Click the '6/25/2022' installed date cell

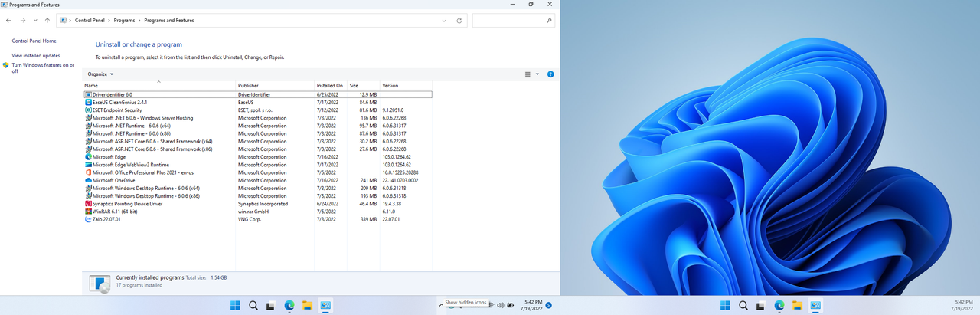click(327, 94)
